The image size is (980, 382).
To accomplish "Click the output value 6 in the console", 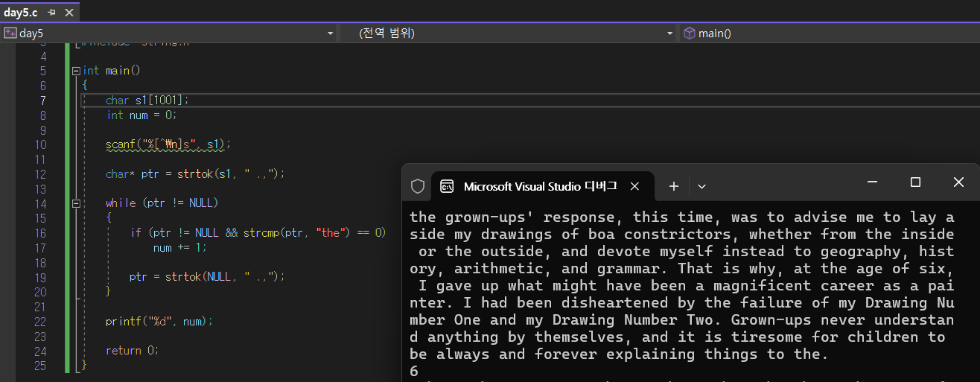I will tap(413, 371).
